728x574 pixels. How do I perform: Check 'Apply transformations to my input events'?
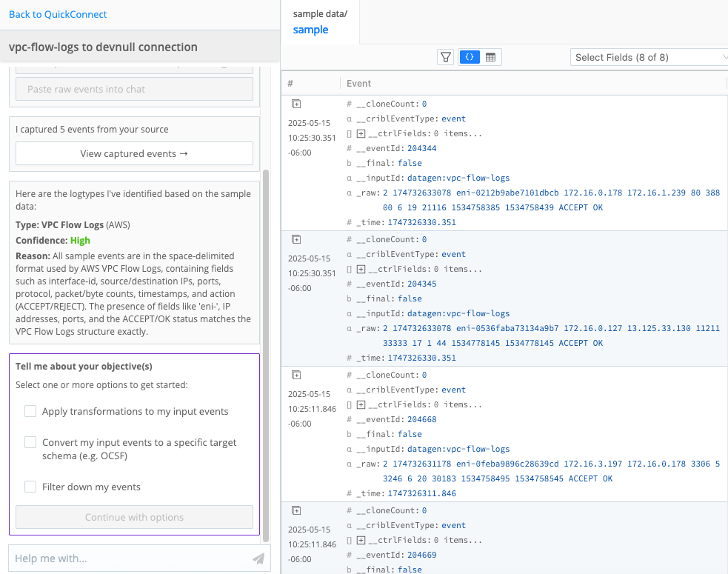click(30, 411)
